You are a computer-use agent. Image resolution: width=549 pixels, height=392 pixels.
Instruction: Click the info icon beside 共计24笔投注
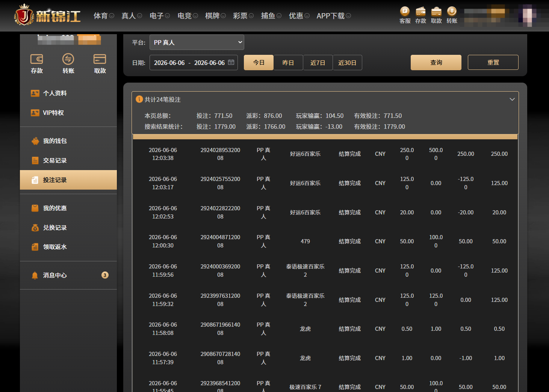click(139, 99)
